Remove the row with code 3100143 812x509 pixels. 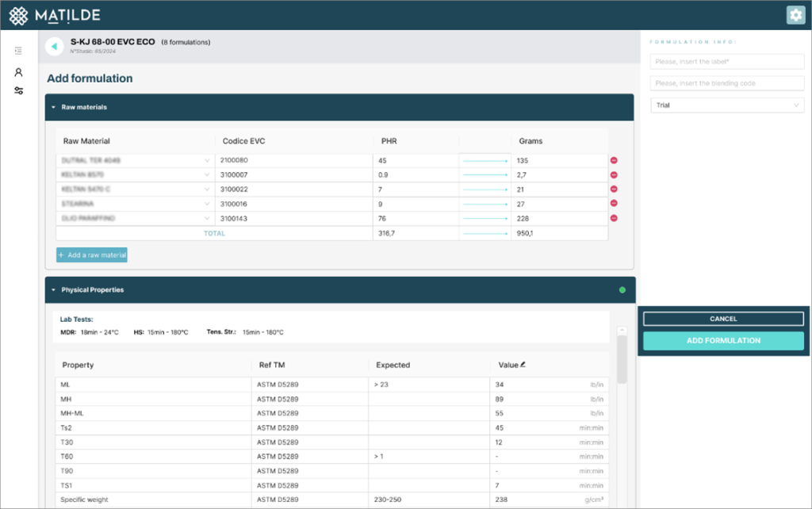614,218
